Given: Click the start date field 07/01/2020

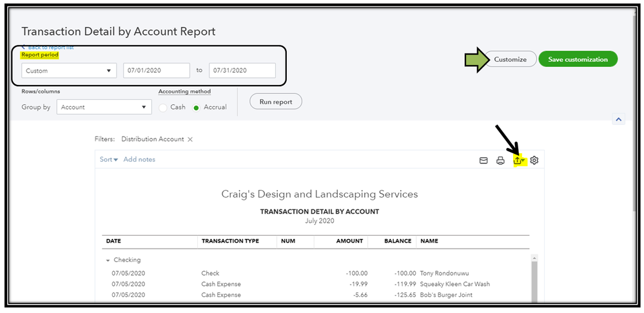Looking at the screenshot, I should tap(157, 71).
